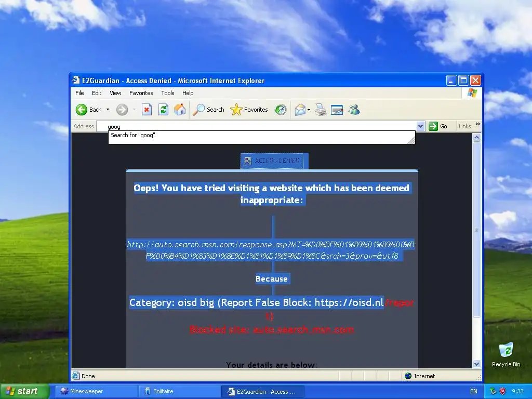Open the Favorites menu
This screenshot has height=399, width=532.
[141, 93]
